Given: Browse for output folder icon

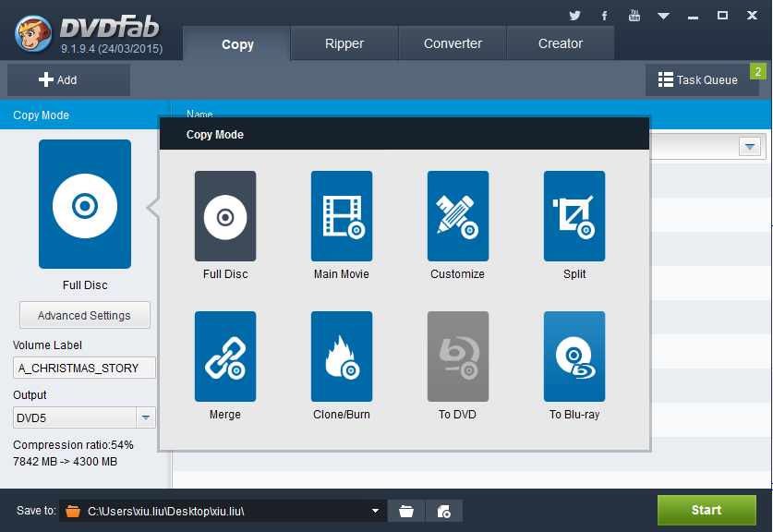Looking at the screenshot, I should click(x=406, y=512).
